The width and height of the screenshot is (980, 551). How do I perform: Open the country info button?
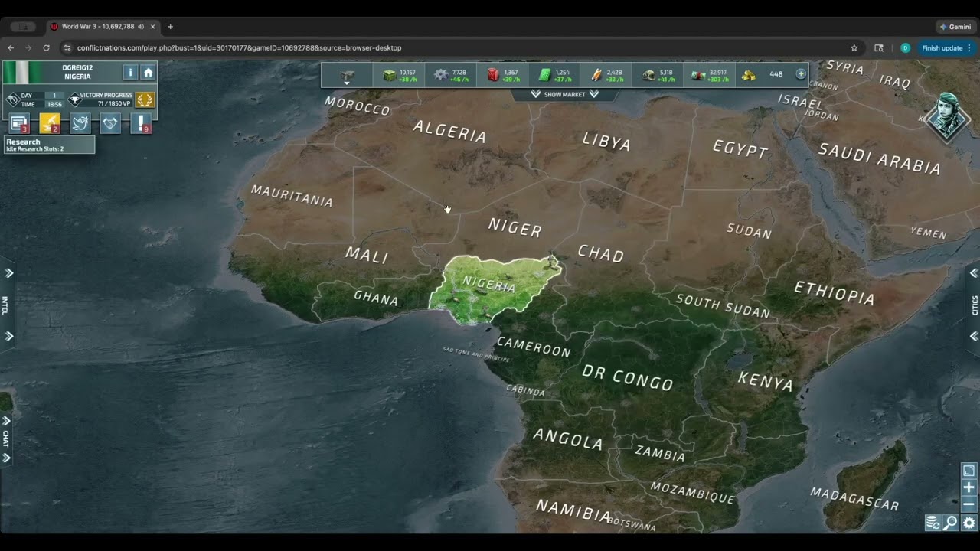coord(130,72)
